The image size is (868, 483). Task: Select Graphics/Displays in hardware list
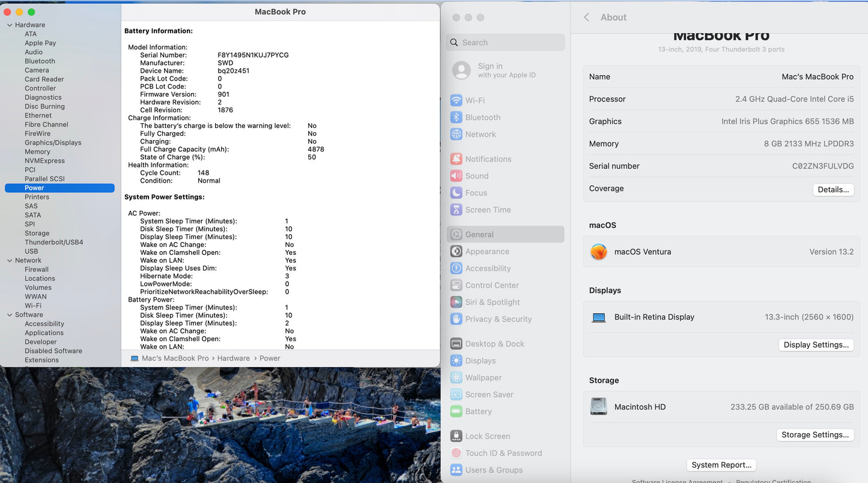53,142
